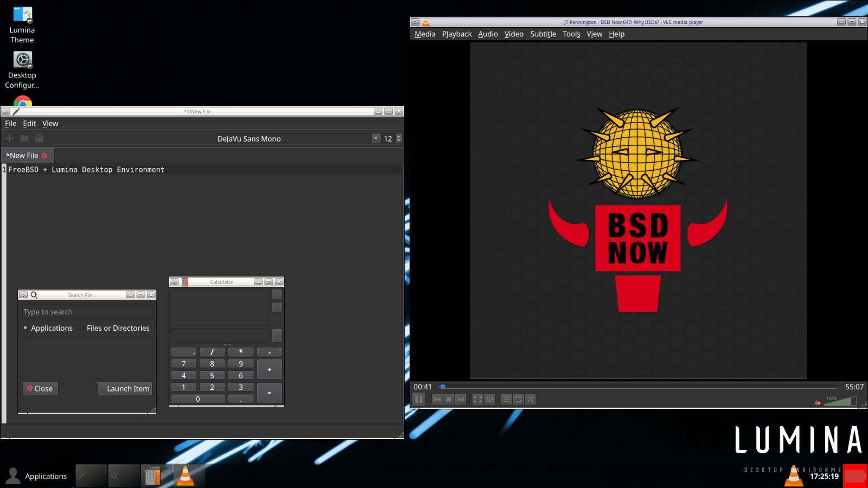The height and width of the screenshot is (488, 868).
Task: Open VLC Tools menu
Action: [x=571, y=34]
